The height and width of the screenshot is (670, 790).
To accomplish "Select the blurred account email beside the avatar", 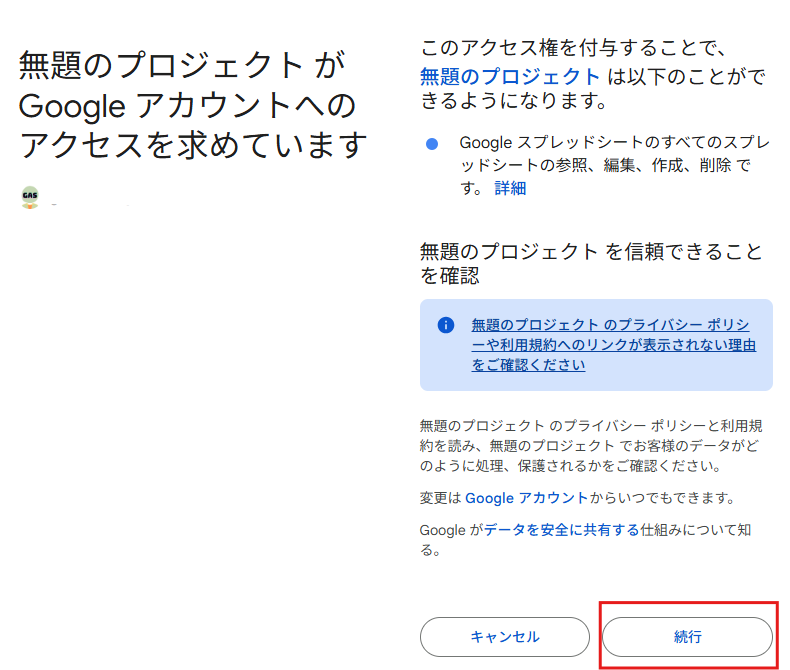I will [x=91, y=205].
